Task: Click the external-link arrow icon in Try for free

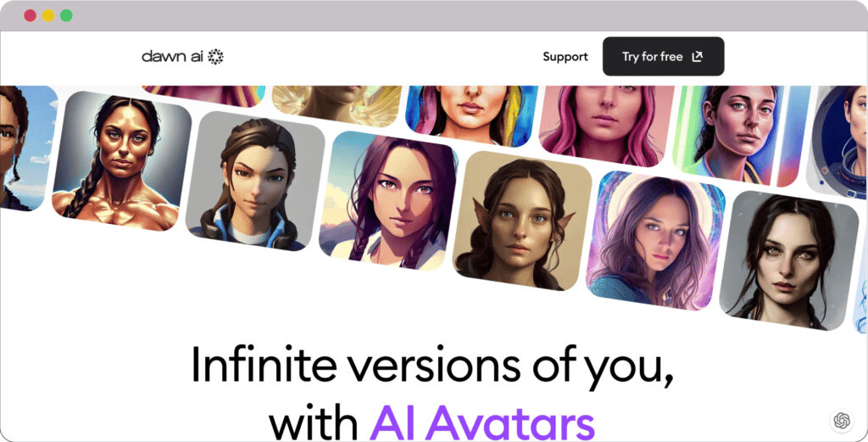Action: point(698,57)
